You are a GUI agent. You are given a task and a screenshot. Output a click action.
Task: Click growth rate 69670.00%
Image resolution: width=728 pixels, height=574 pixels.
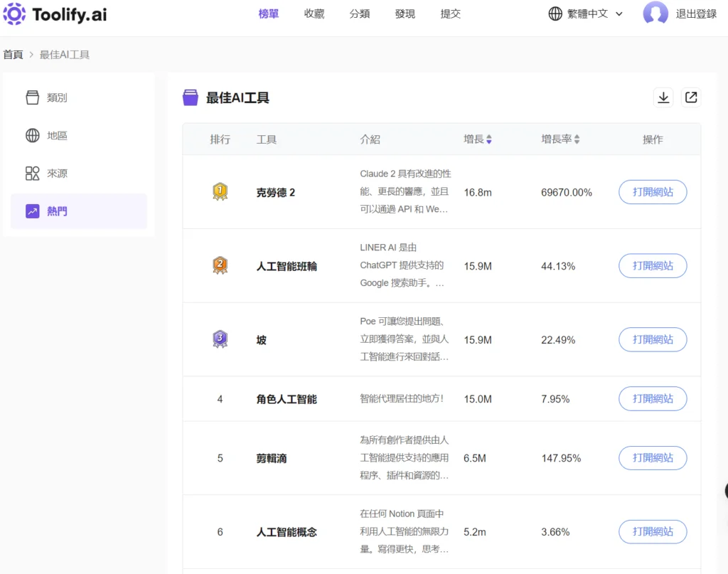click(567, 192)
